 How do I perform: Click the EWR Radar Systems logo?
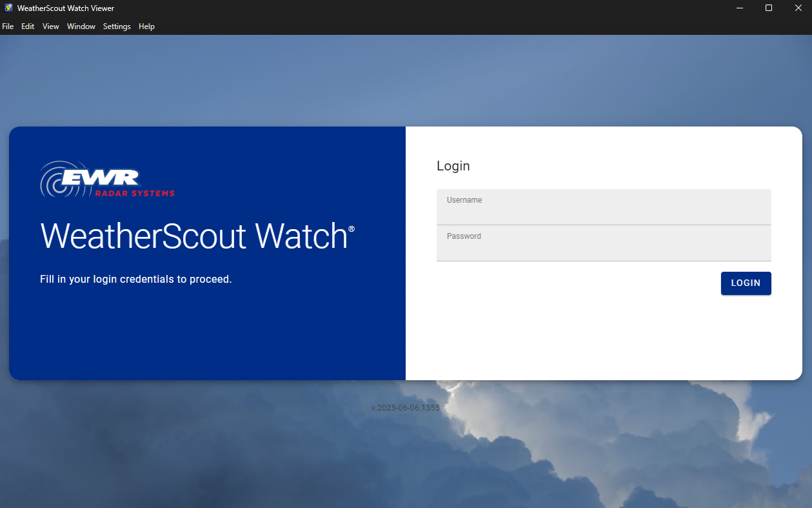[107, 179]
